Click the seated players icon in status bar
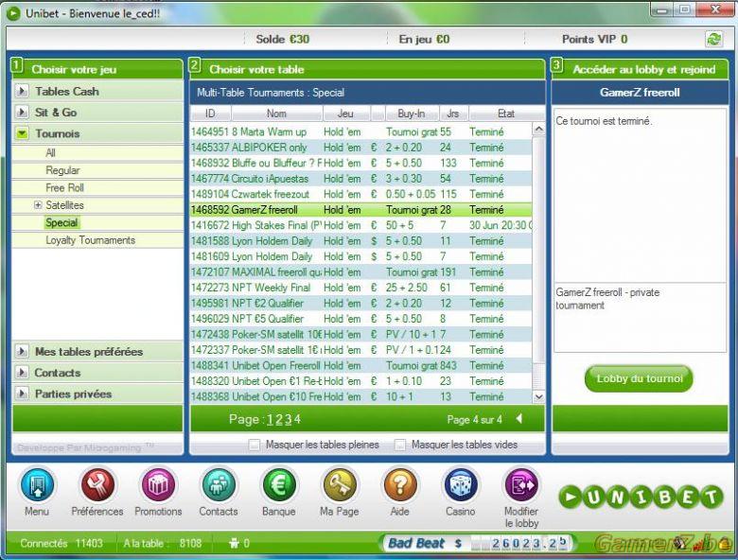 coord(234,544)
